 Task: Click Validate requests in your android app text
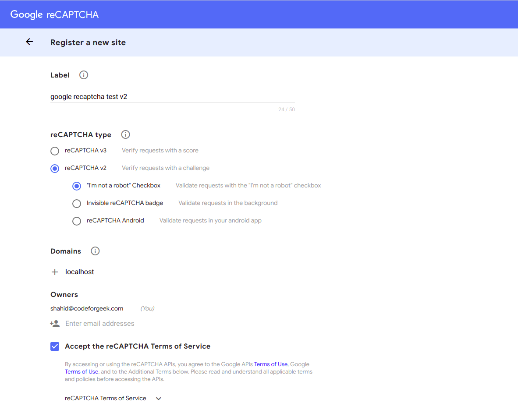tap(210, 220)
